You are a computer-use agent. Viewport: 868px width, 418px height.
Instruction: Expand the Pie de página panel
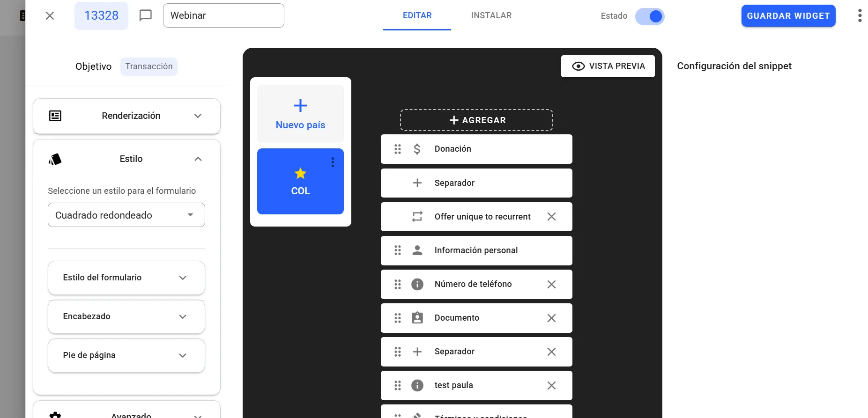click(x=126, y=355)
